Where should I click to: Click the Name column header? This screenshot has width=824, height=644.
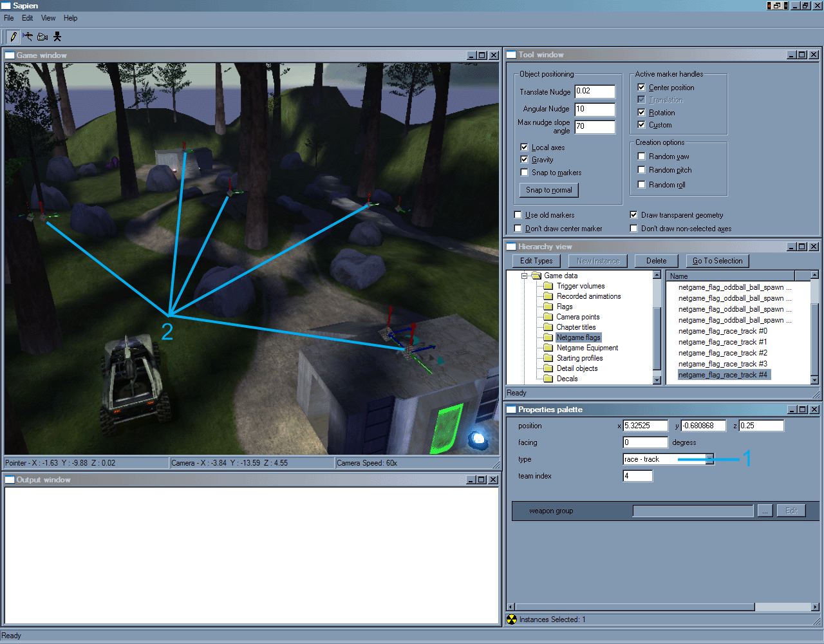(730, 276)
